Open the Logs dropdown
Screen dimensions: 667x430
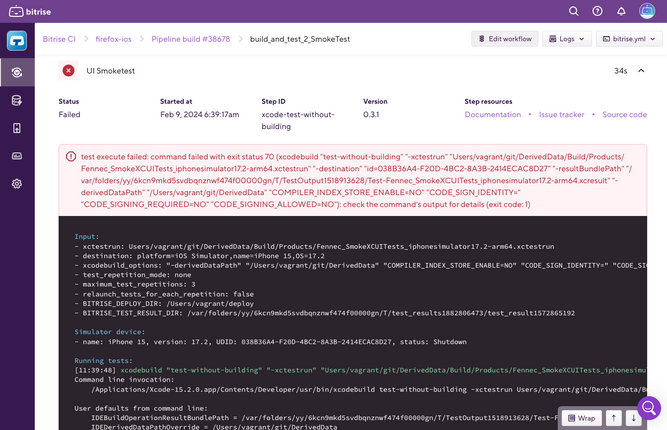pyautogui.click(x=567, y=39)
